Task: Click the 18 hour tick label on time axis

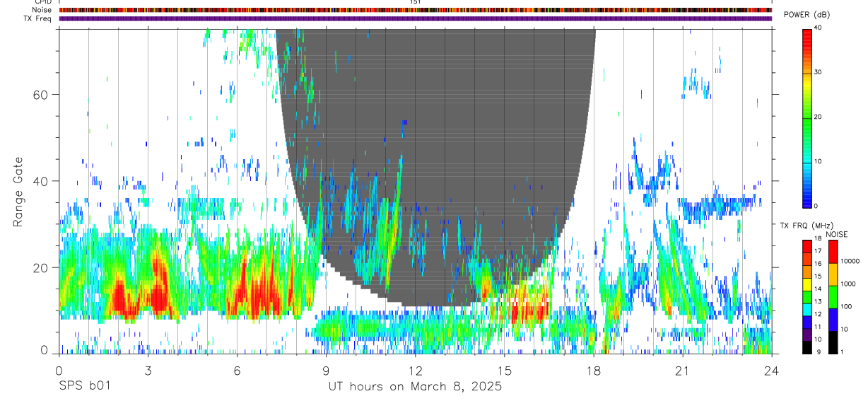Action: click(x=593, y=371)
